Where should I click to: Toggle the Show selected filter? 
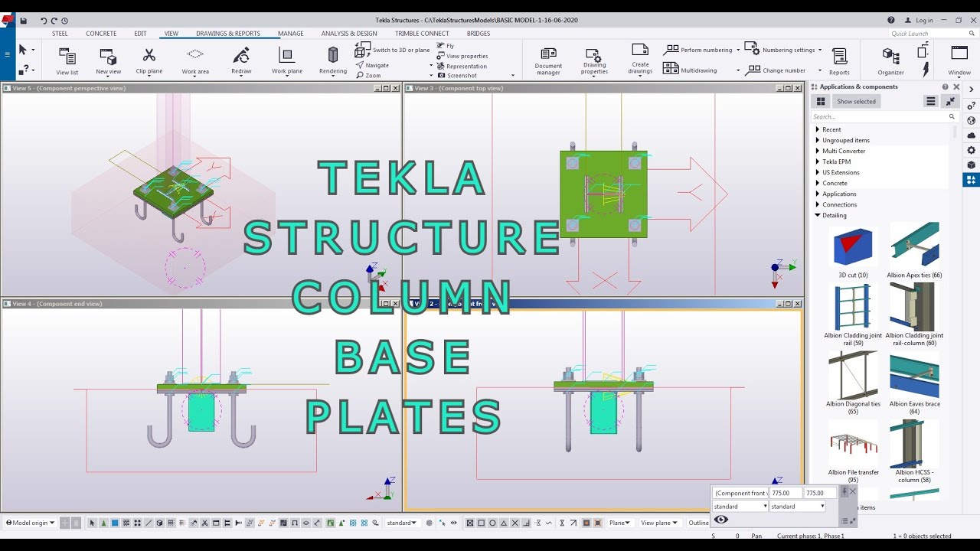pyautogui.click(x=856, y=101)
